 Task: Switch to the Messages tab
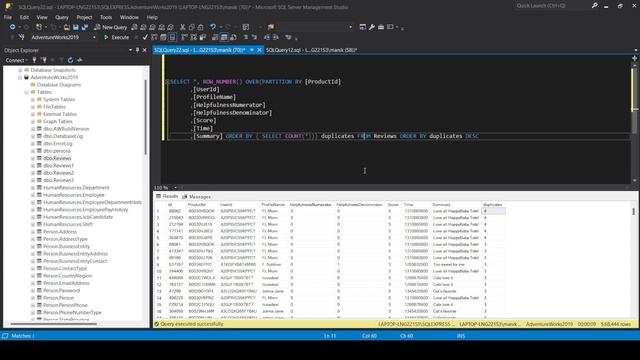(x=196, y=197)
